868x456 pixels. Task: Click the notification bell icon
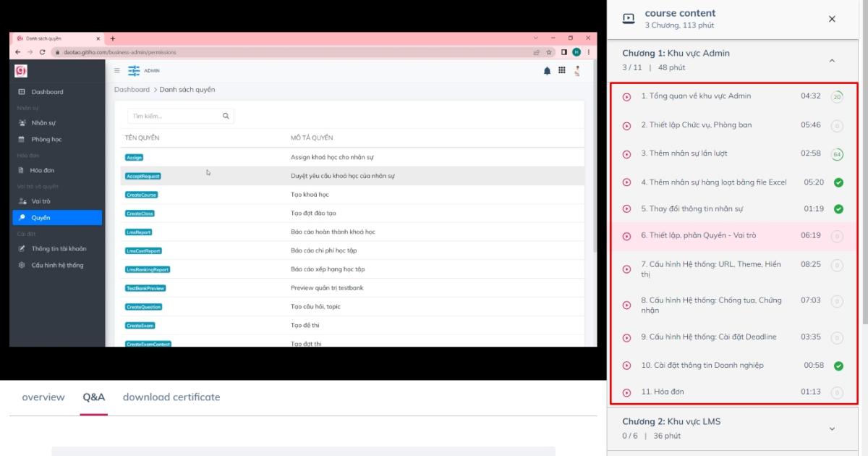pyautogui.click(x=547, y=71)
